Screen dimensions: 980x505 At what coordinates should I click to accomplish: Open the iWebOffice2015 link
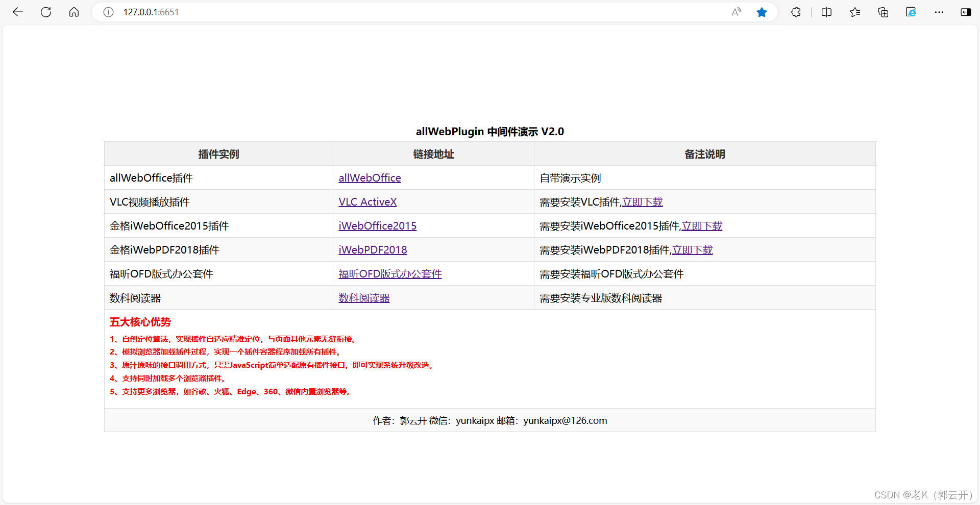point(377,225)
